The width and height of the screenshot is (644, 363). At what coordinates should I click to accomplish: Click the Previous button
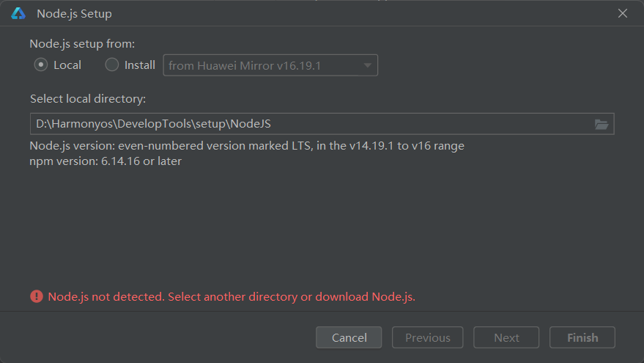428,337
